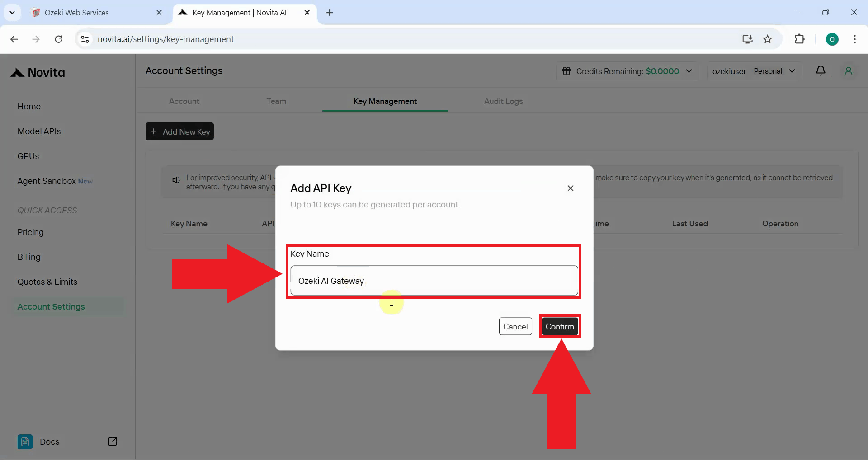Click the back navigation arrow
Screen dimensions: 868x460
click(x=14, y=39)
